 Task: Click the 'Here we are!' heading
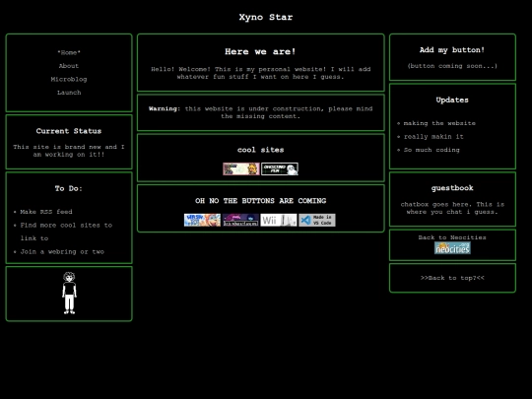point(260,51)
